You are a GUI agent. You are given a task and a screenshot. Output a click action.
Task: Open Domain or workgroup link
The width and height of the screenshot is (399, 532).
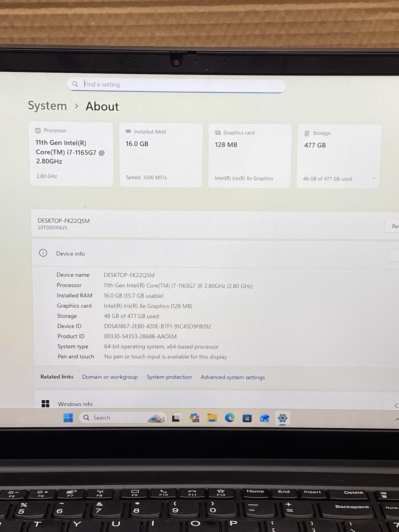(x=110, y=377)
